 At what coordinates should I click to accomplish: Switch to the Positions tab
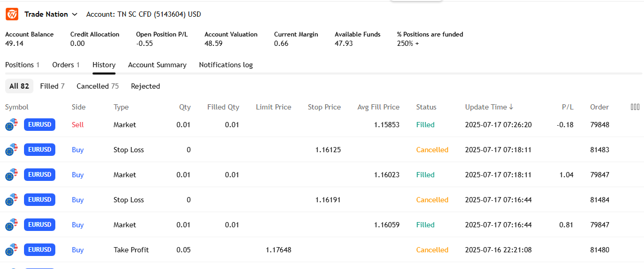(22, 65)
